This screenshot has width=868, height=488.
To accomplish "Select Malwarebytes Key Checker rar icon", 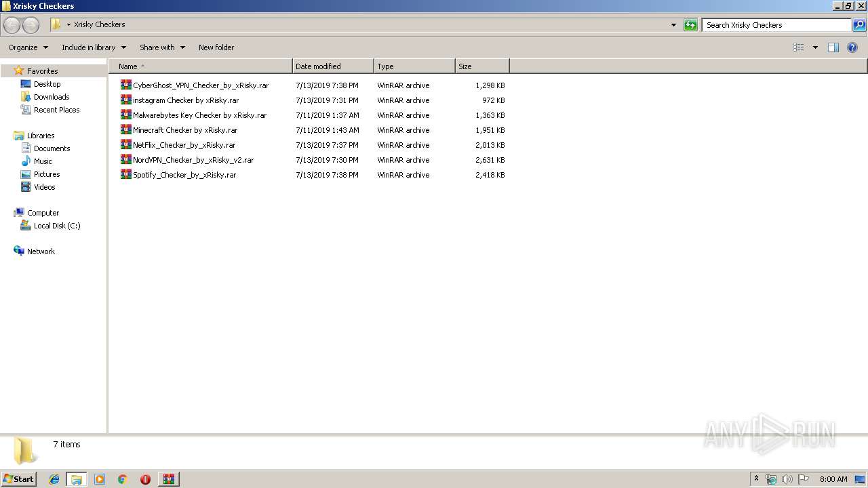I will [x=125, y=115].
